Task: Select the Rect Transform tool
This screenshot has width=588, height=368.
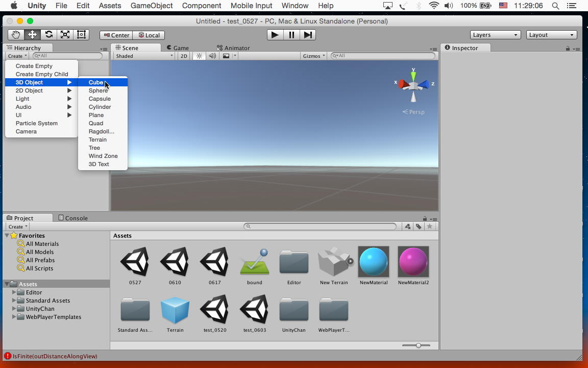Action: pos(81,35)
